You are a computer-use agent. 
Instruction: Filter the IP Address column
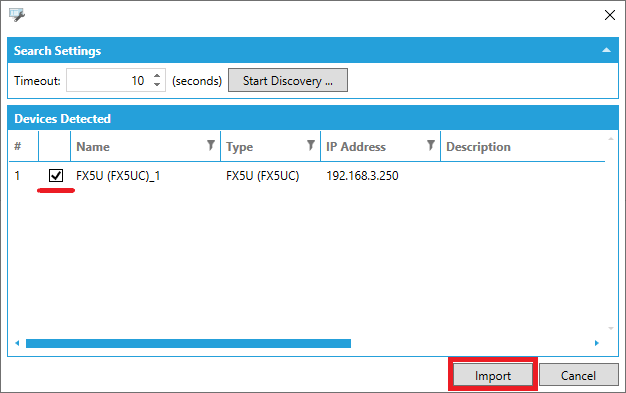coord(430,145)
